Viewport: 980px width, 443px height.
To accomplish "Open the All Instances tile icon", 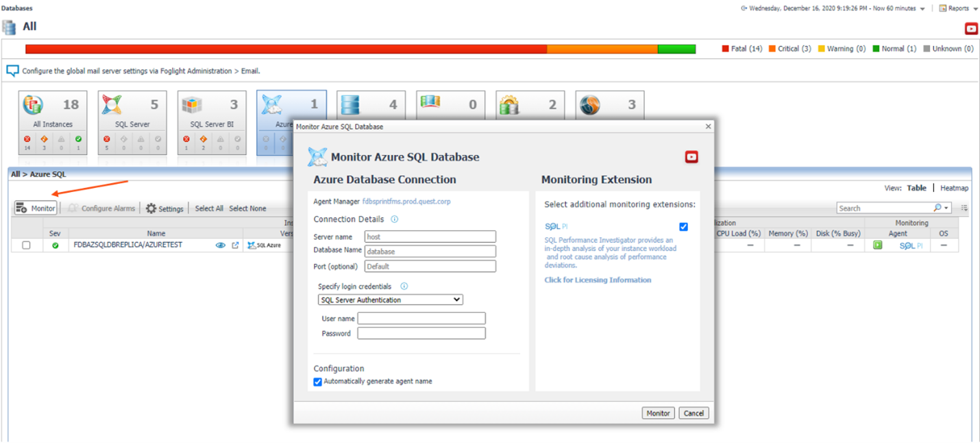I will (x=33, y=105).
